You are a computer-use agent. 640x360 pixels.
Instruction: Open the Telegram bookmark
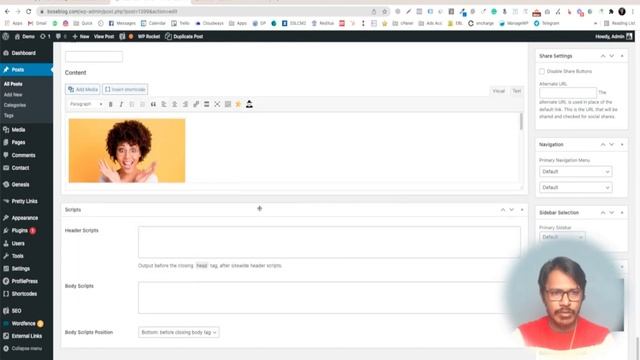point(547,23)
